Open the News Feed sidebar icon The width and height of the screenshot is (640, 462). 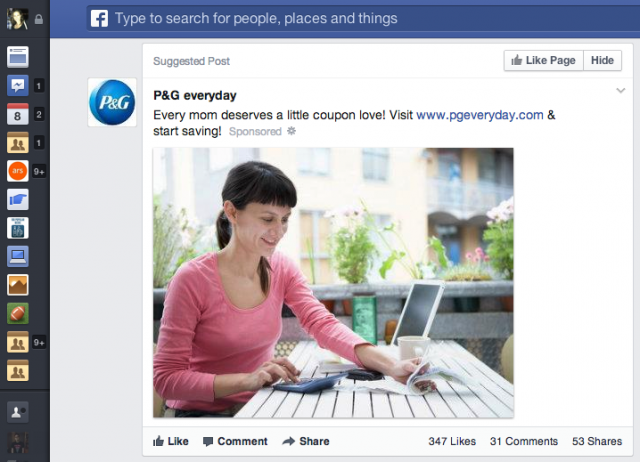[x=18, y=57]
